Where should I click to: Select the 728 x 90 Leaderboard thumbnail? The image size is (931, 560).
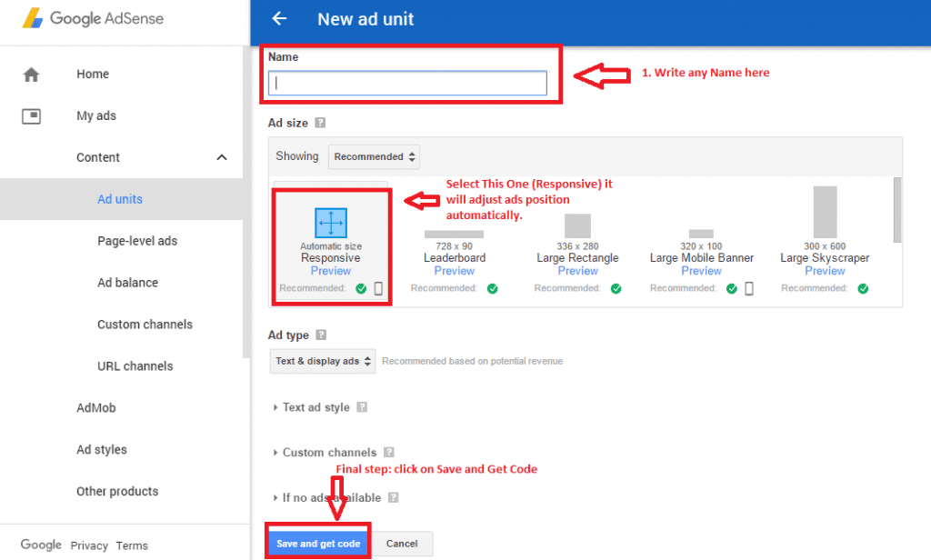455,234
